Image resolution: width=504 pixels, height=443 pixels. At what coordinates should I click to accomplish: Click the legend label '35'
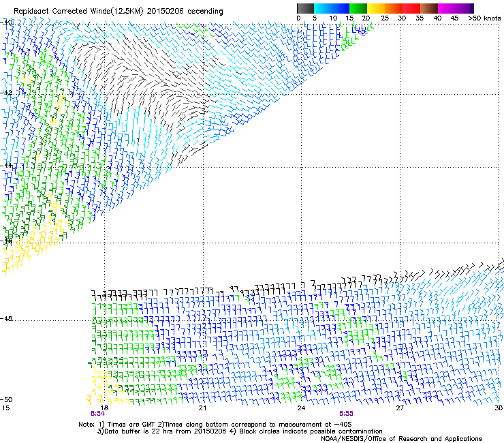point(420,18)
